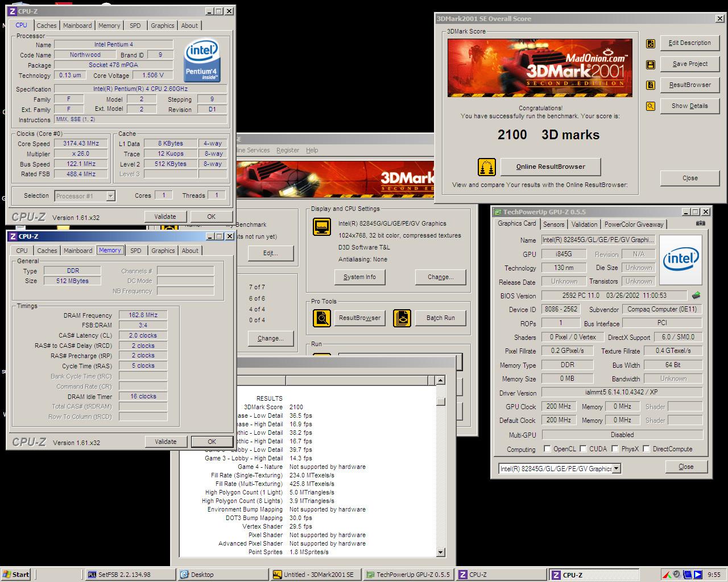Screen dimensions: 728x582
Task: Click the Driver Version field in GPU-Z
Action: [x=622, y=393]
